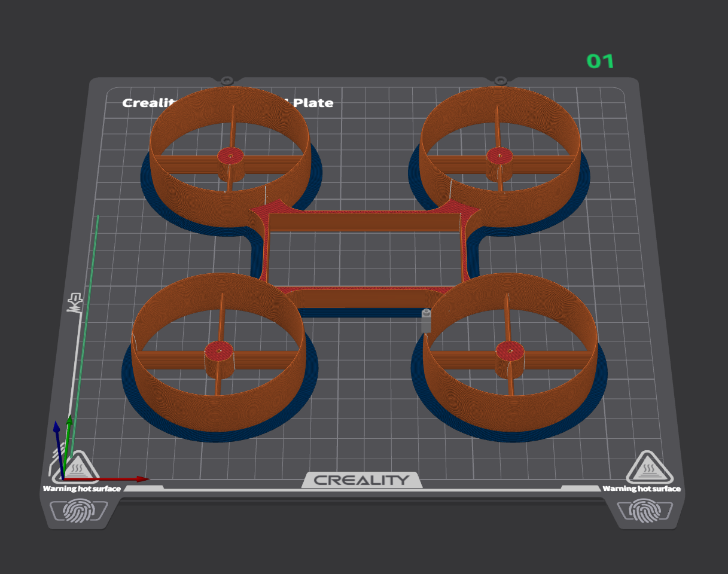This screenshot has width=728, height=574.
Task: Click the red motor hub in bottom-right duct
Action: pyautogui.click(x=510, y=350)
